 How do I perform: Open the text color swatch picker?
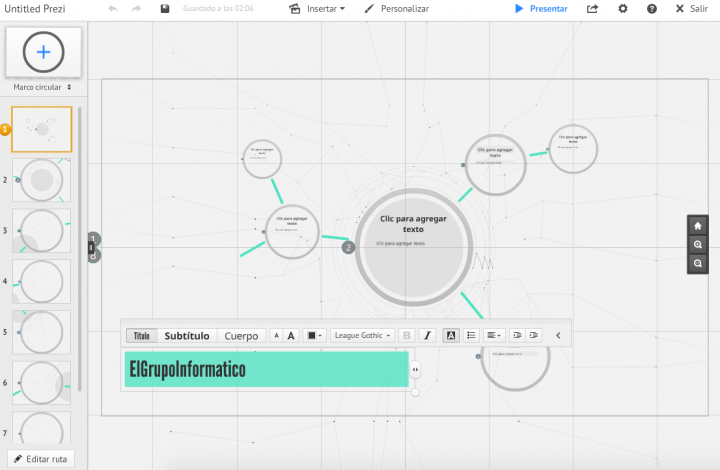click(314, 336)
